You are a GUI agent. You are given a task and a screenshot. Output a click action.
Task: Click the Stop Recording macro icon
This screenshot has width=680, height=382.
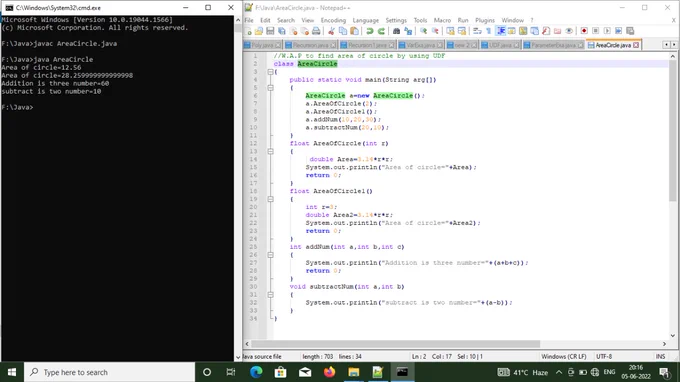(595, 31)
